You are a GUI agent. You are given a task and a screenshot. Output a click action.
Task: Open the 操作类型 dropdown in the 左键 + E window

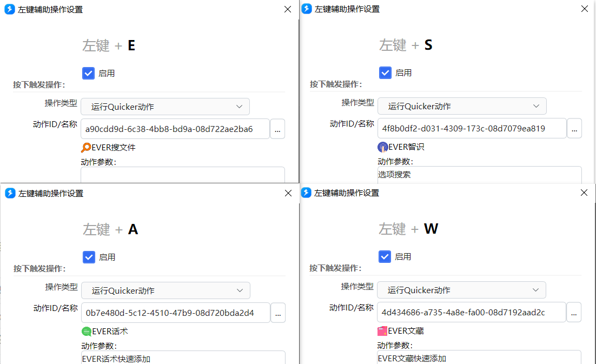point(165,107)
